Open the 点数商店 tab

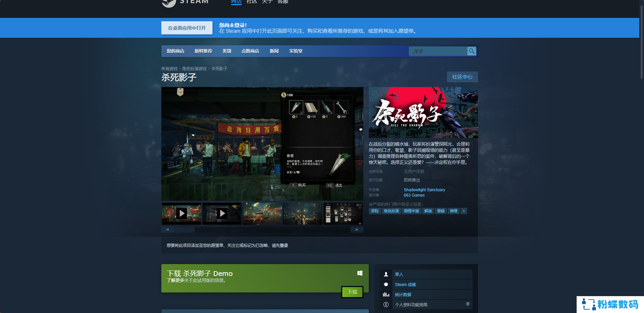(250, 51)
